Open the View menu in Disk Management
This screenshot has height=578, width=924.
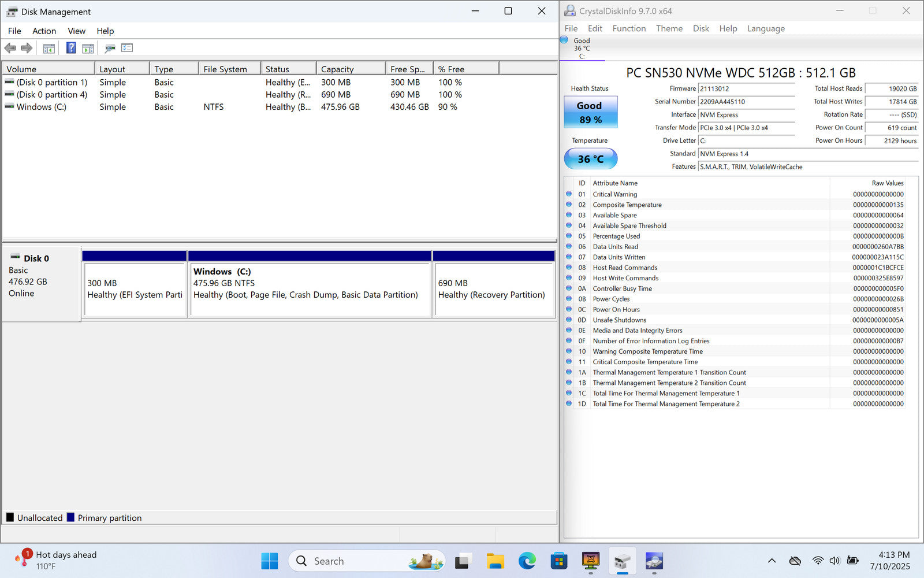click(76, 31)
